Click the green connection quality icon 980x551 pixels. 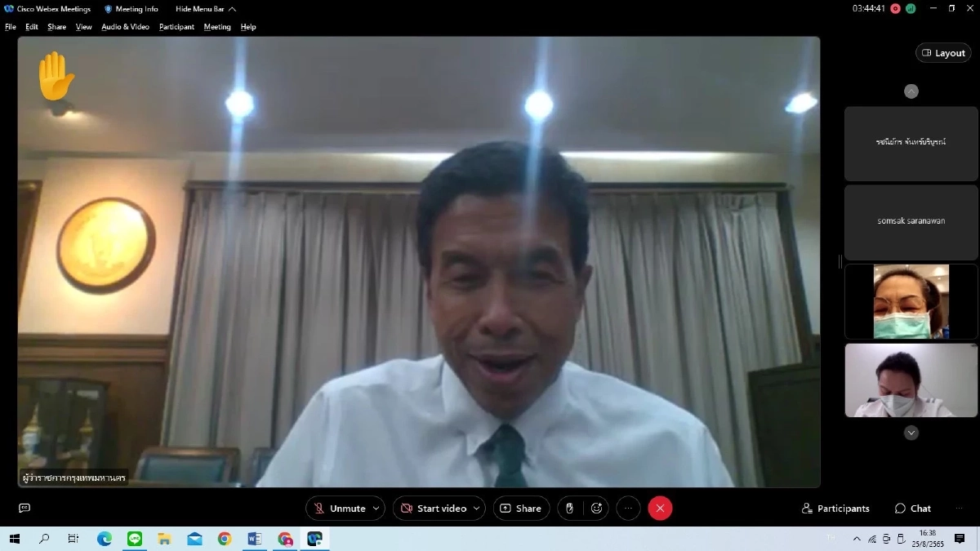point(911,8)
